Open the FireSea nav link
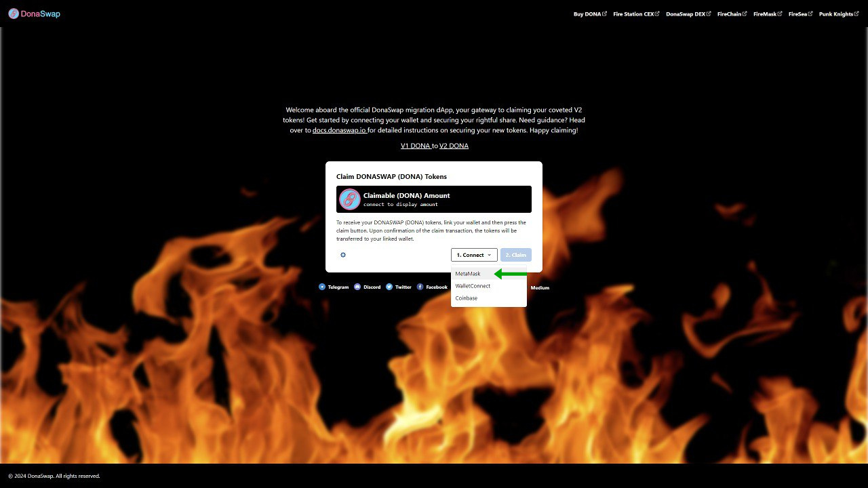Viewport: 868px width, 488px height. tap(797, 14)
